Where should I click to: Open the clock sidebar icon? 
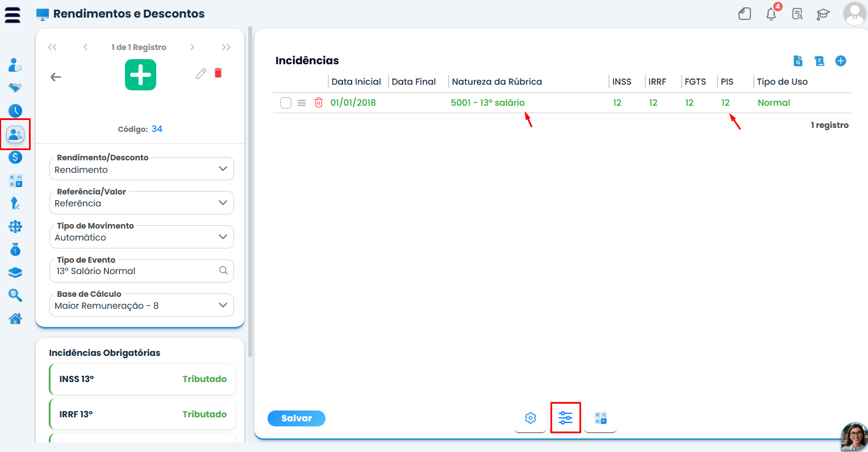click(15, 111)
